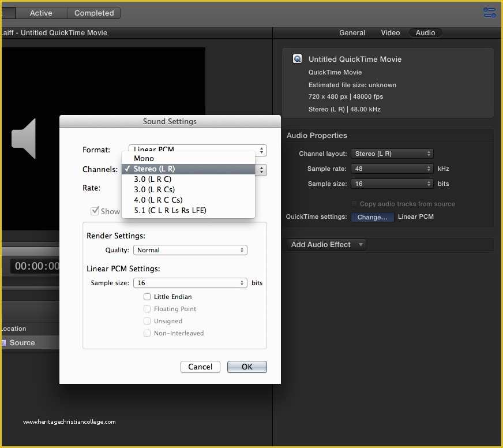Click the QuickTime settings Change... button
Screen dimensions: 503x448
(373, 217)
